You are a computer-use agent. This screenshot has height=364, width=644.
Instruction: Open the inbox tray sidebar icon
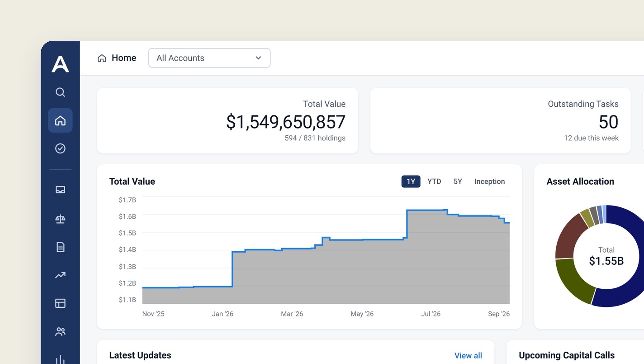[60, 190]
